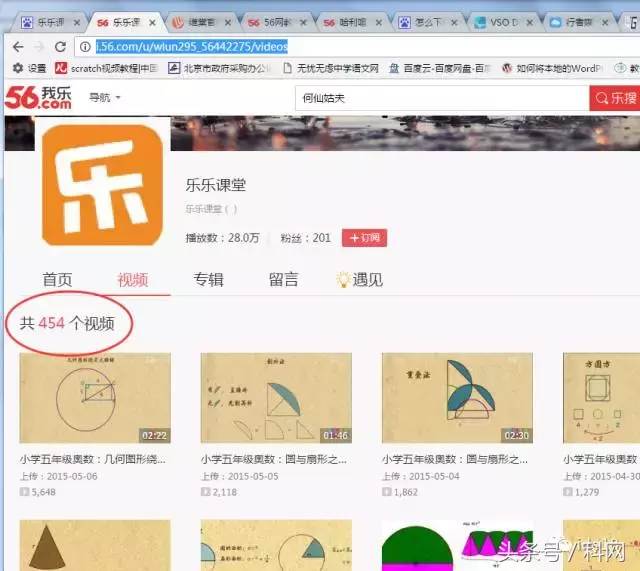Image resolution: width=640 pixels, height=571 pixels.
Task: Reload the page with refresh icon
Action: click(x=60, y=47)
